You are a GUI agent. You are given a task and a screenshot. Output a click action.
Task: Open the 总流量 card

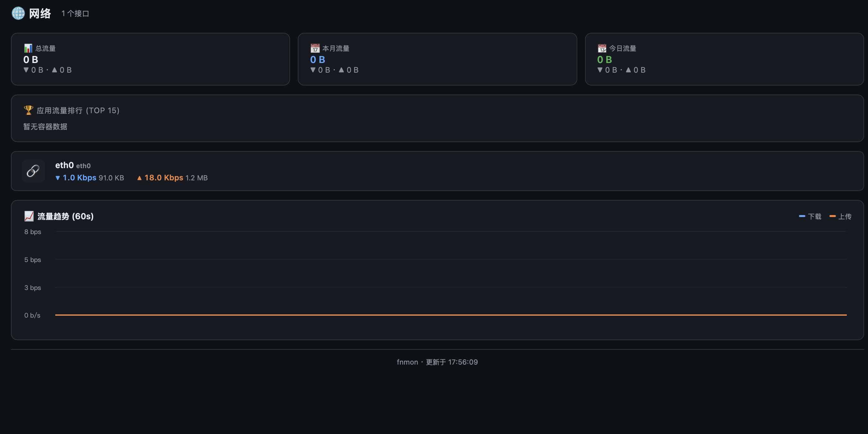150,59
